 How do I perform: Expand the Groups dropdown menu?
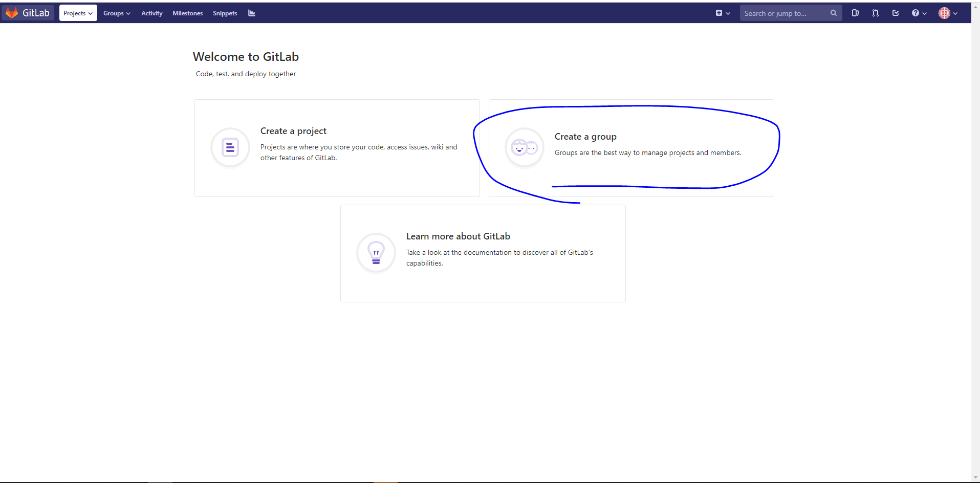pos(117,13)
